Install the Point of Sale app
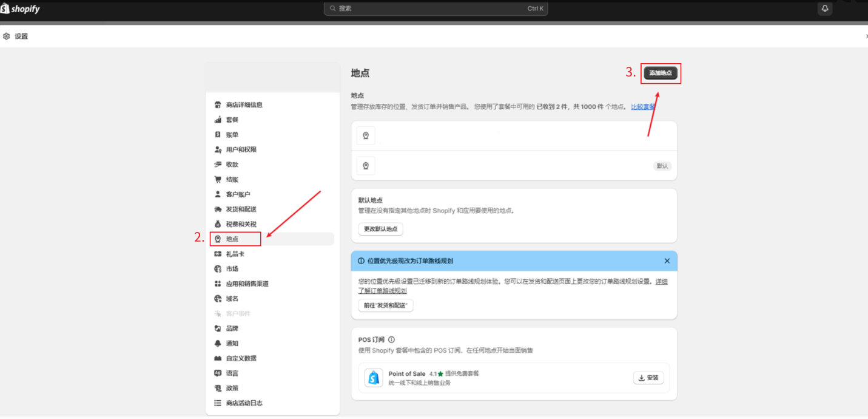This screenshot has width=868, height=419. click(x=648, y=378)
